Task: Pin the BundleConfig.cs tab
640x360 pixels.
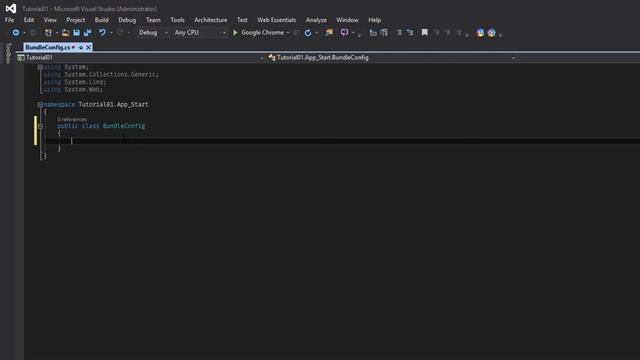Action: (81, 47)
